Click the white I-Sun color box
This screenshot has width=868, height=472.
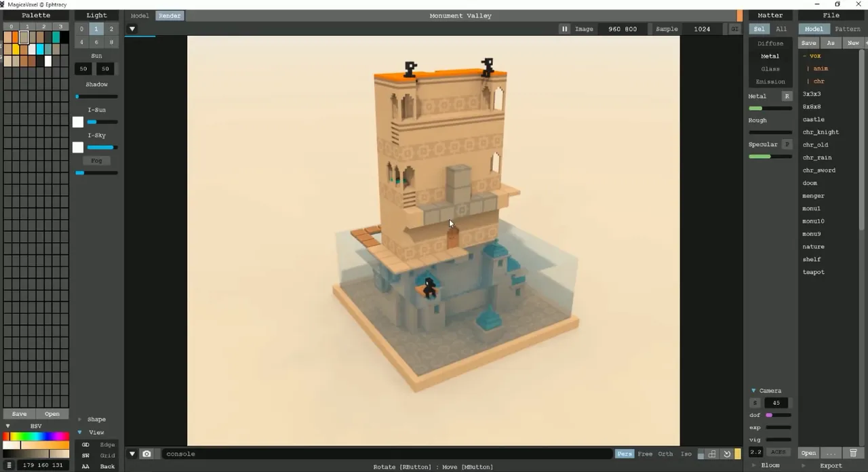click(x=78, y=122)
